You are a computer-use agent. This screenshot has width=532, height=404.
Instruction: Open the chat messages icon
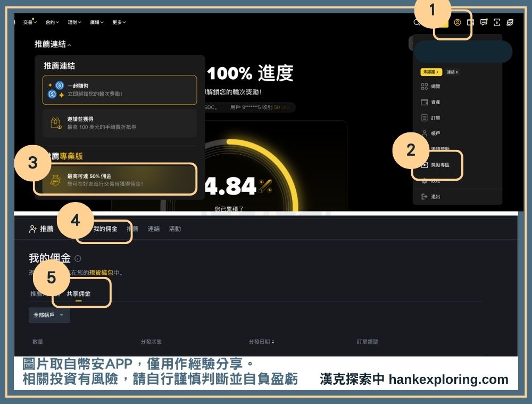tap(483, 22)
